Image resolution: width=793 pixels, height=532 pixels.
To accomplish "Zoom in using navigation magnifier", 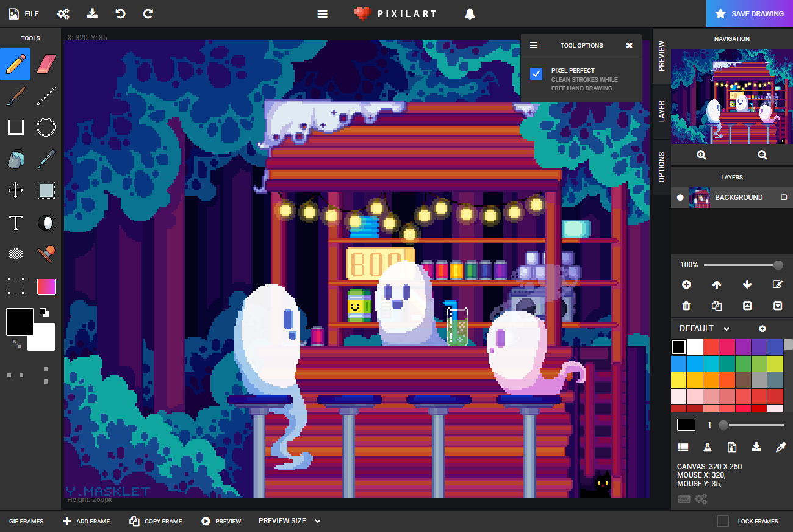I will (x=701, y=155).
